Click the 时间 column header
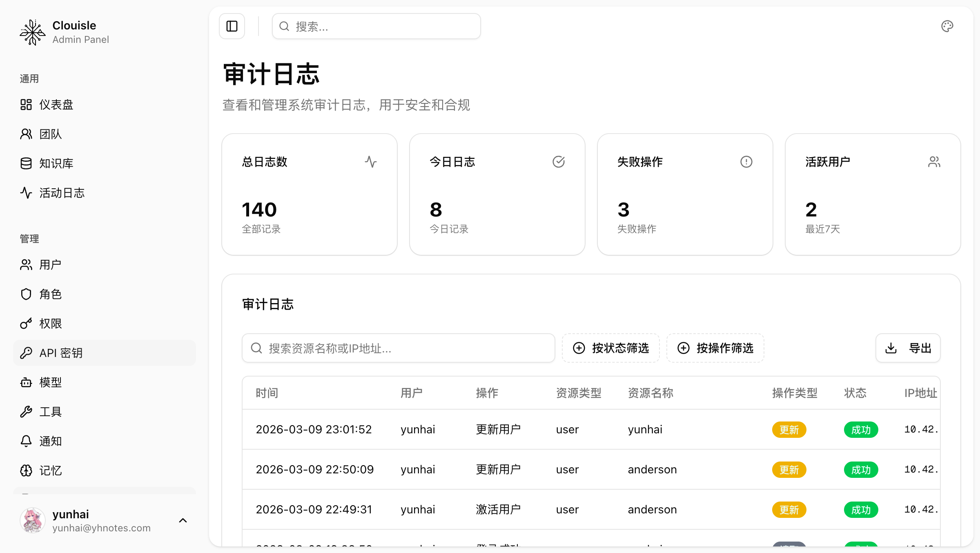Viewport: 980px width, 553px height. (x=267, y=393)
